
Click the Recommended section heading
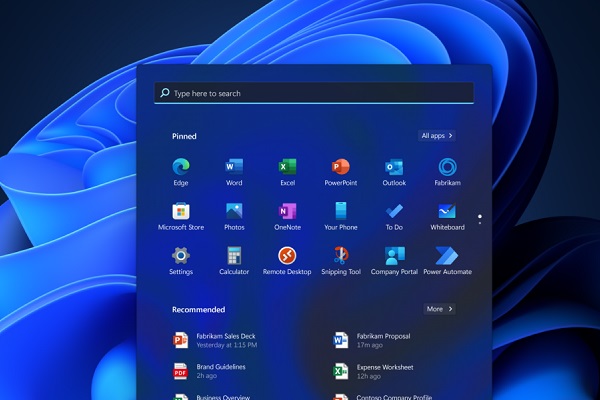[199, 309]
